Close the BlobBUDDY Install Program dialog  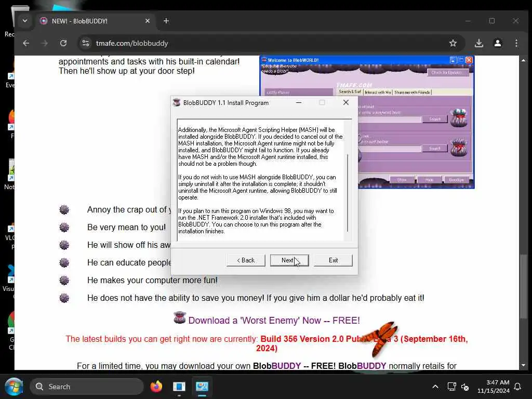pyautogui.click(x=345, y=102)
